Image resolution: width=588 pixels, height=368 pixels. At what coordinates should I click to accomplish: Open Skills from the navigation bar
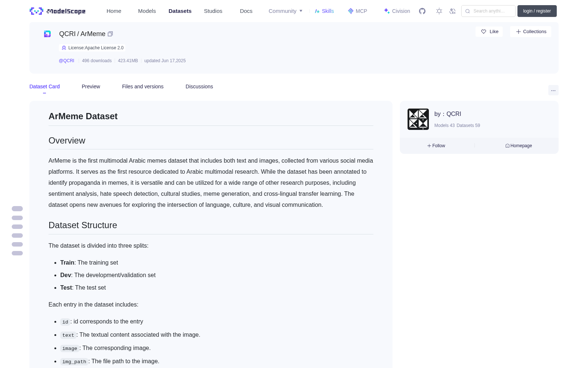[325, 11]
